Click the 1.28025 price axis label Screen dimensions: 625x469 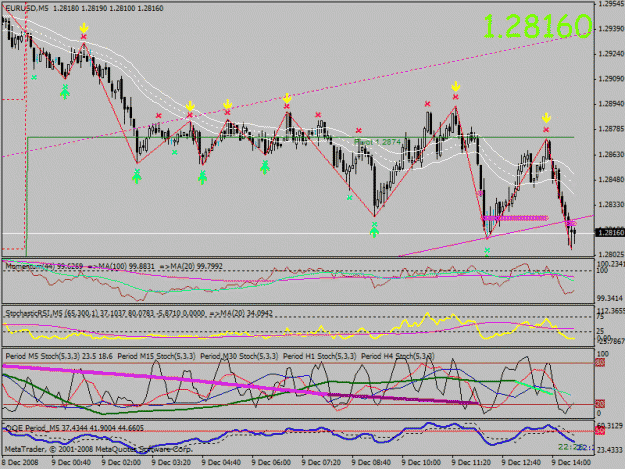coord(611,254)
